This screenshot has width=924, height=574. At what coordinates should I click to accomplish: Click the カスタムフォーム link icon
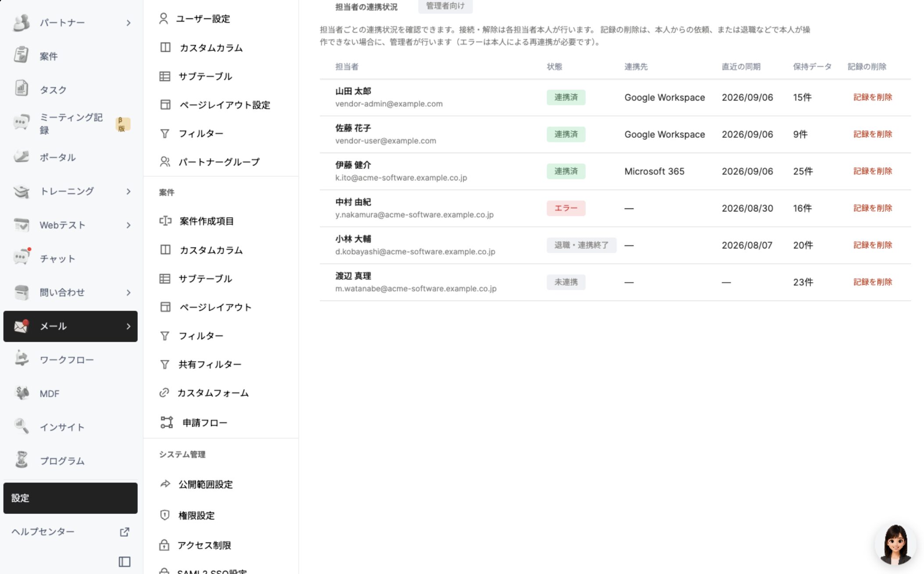pos(164,392)
